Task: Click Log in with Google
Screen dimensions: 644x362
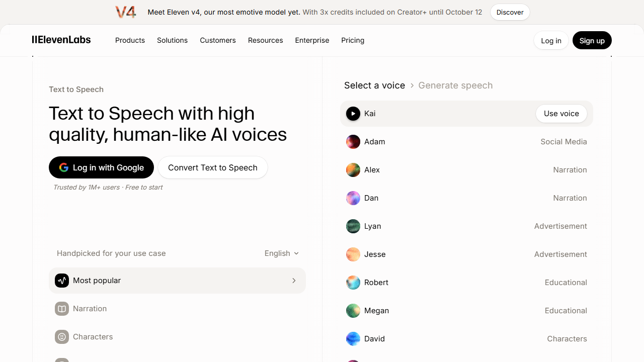Action: (101, 167)
